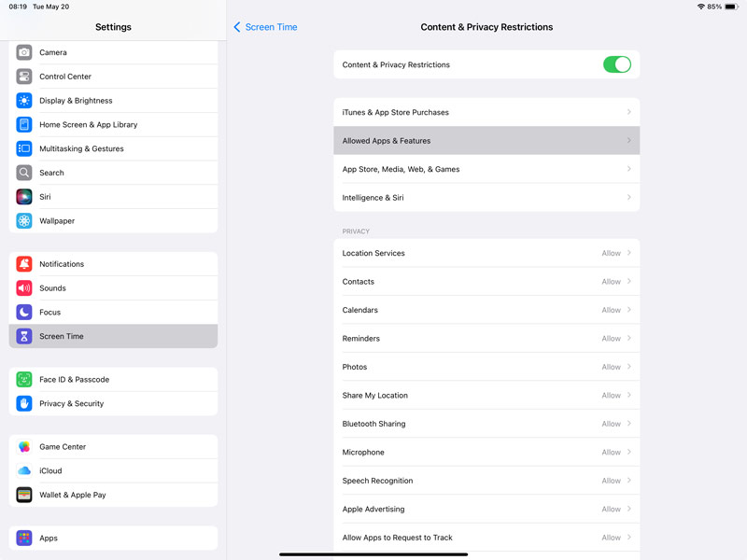Open Speech Recognition row

(x=486, y=481)
